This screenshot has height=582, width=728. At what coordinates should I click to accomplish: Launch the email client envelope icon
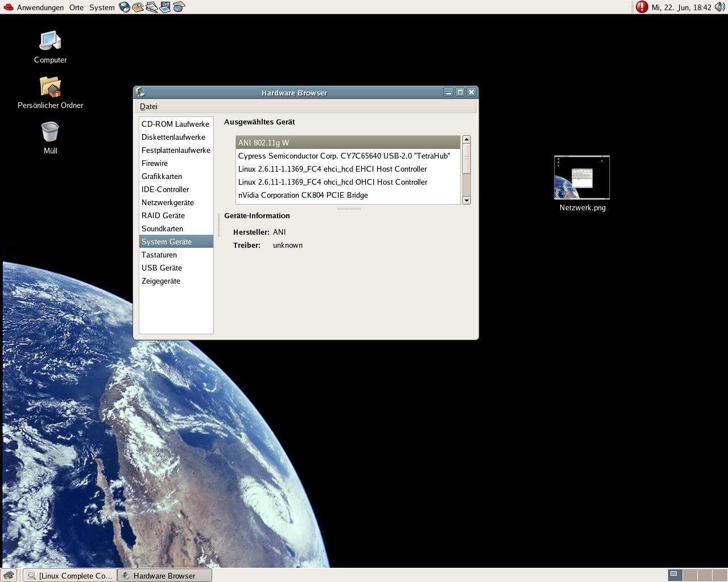coord(138,7)
